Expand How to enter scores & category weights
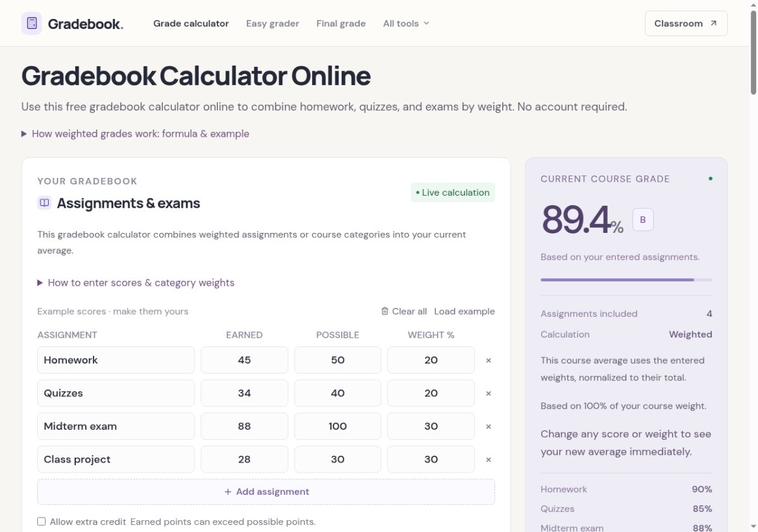Viewport: 758px width, 532px height. pos(136,283)
